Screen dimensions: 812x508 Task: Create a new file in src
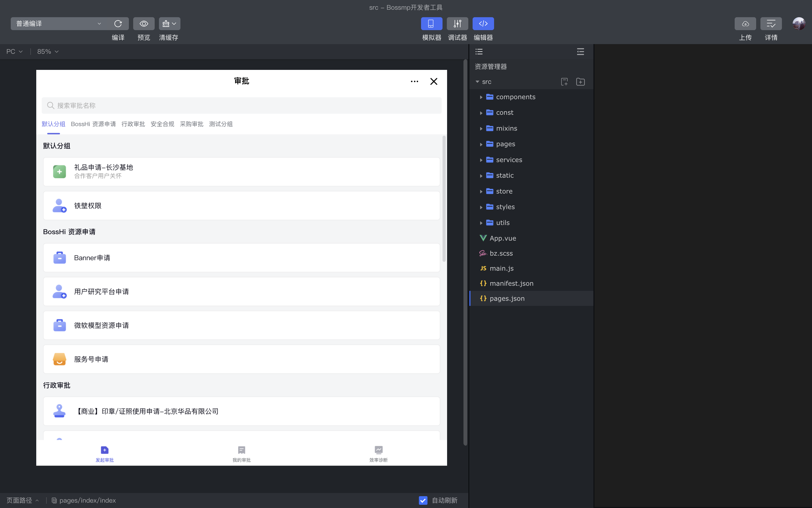point(564,82)
